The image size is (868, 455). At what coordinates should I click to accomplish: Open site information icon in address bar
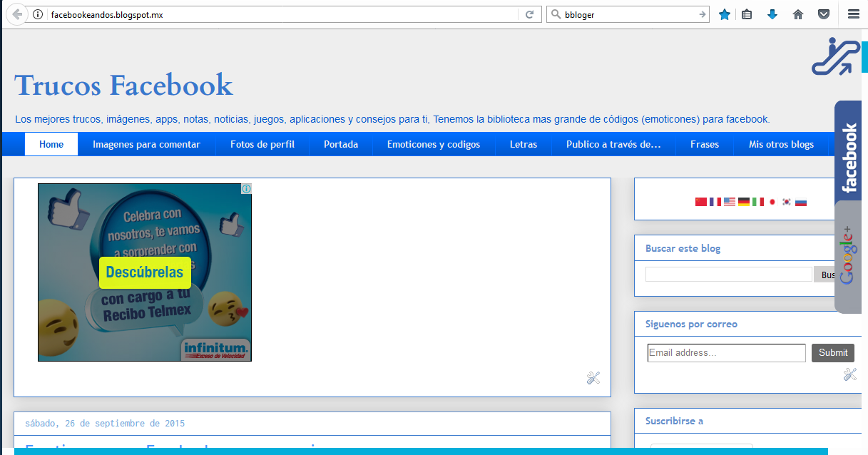click(x=39, y=14)
